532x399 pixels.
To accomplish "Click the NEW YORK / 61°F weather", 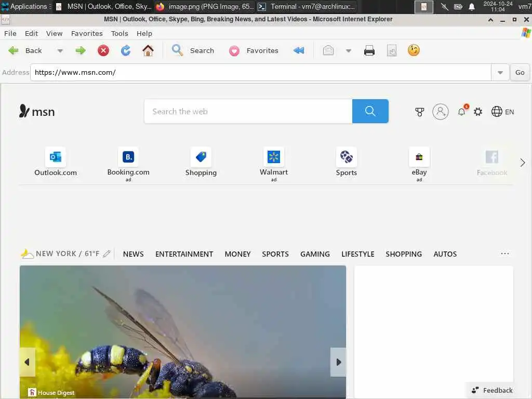I will [x=60, y=254].
